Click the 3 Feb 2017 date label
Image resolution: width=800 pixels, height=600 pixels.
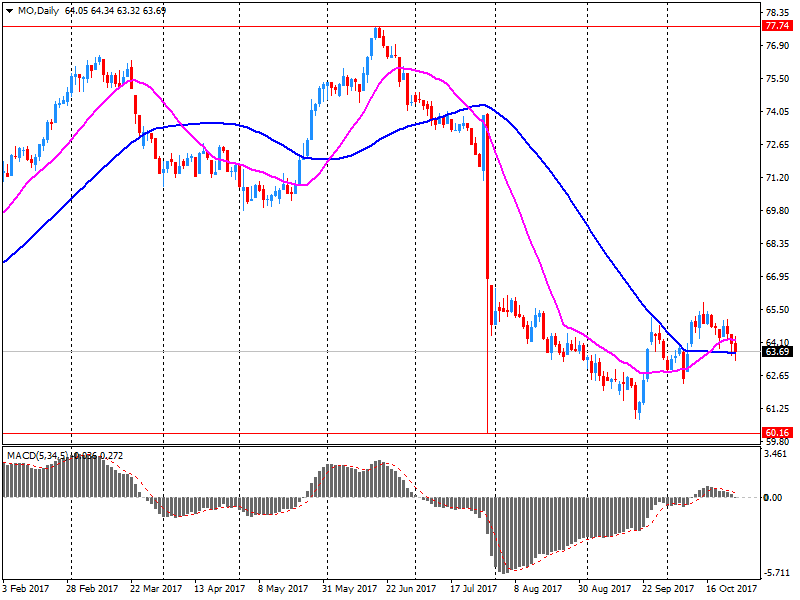pyautogui.click(x=26, y=589)
